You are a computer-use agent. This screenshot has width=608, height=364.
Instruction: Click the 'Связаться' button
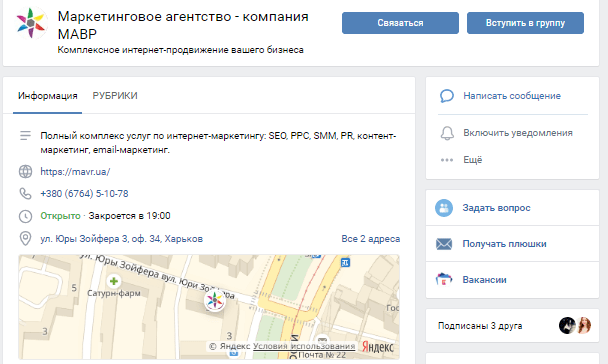point(400,23)
